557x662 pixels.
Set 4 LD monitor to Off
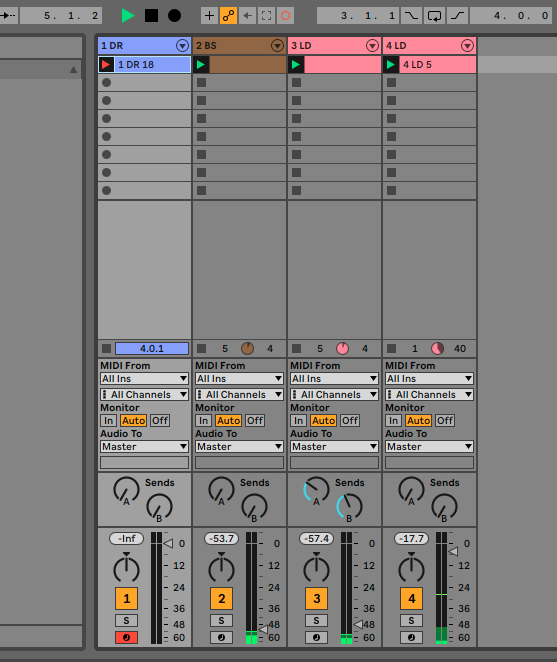click(445, 421)
